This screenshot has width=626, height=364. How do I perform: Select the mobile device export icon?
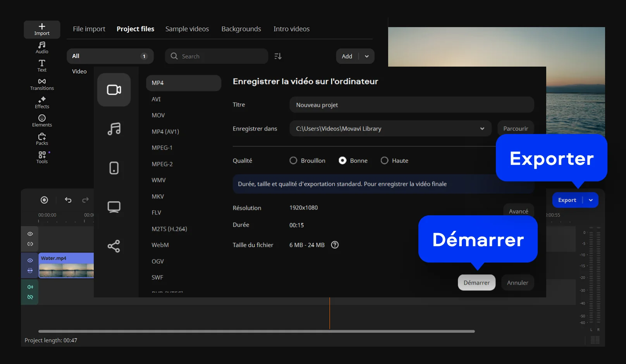114,168
